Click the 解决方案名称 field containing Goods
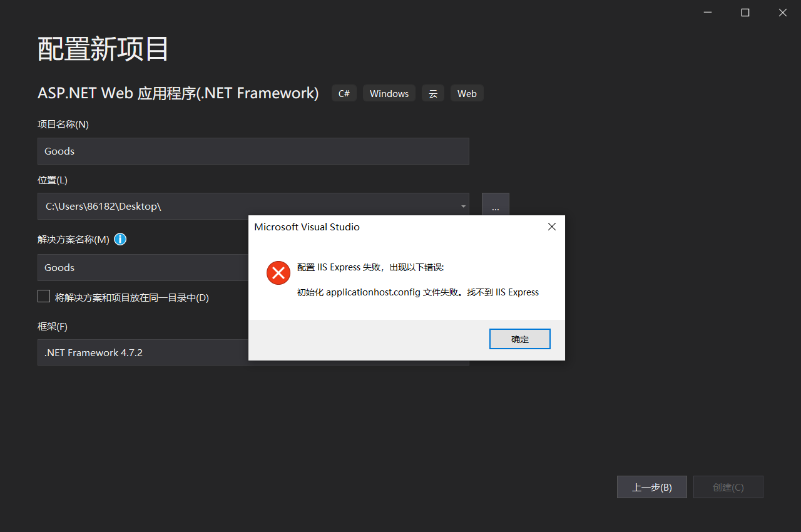The height and width of the screenshot is (532, 801). coord(143,268)
